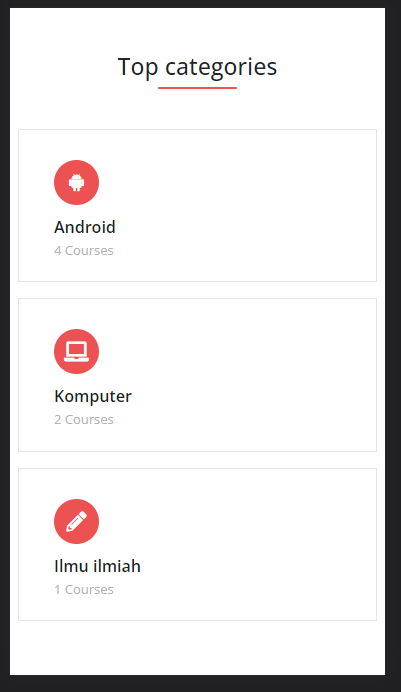
Task: Click the Android robot icon
Action: [76, 182]
